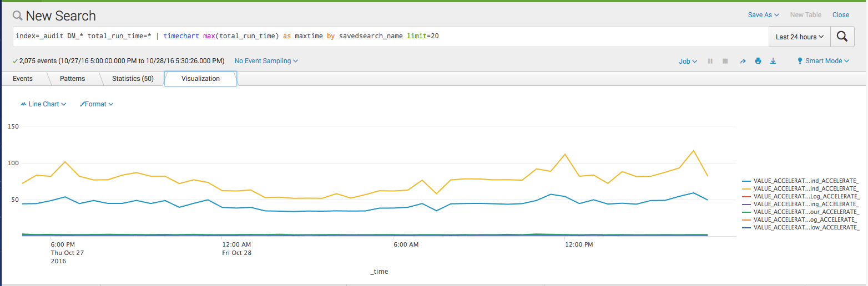
Task: Click the 12:00 AM Fri Oct 28 axis label
Action: (236, 248)
